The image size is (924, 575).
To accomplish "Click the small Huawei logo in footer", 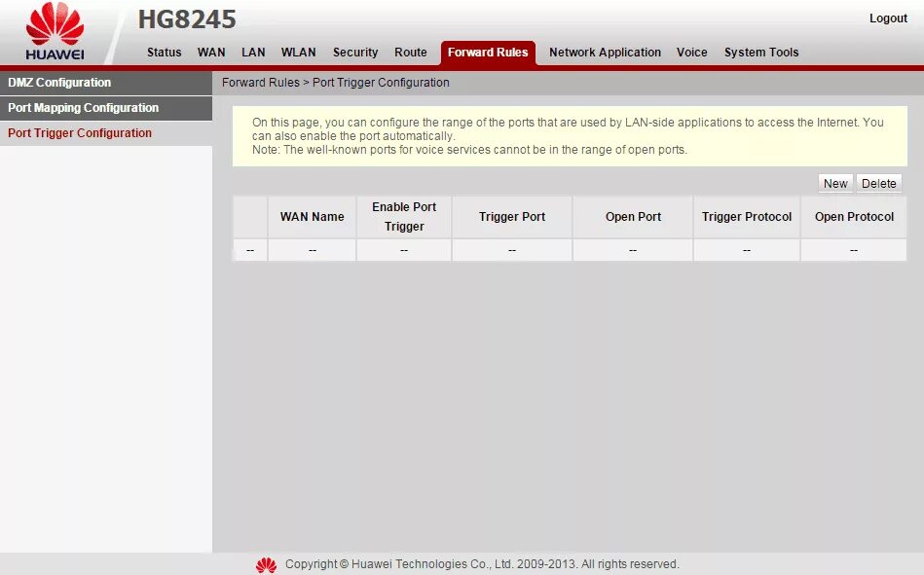I will (267, 564).
